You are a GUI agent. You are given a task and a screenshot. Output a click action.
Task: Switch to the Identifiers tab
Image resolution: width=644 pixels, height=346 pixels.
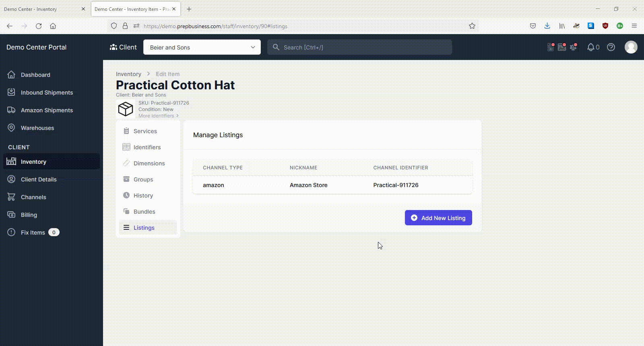pos(148,147)
